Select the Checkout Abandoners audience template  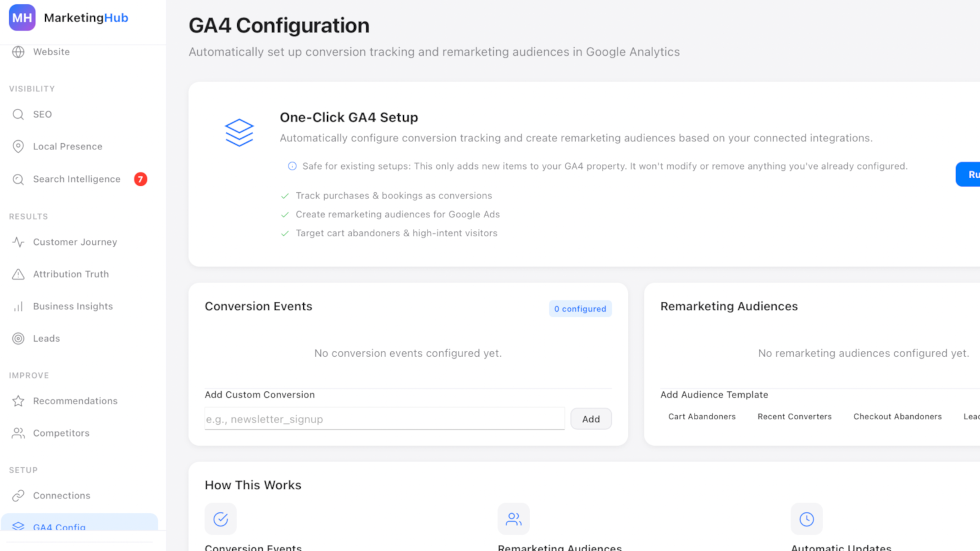[897, 416]
